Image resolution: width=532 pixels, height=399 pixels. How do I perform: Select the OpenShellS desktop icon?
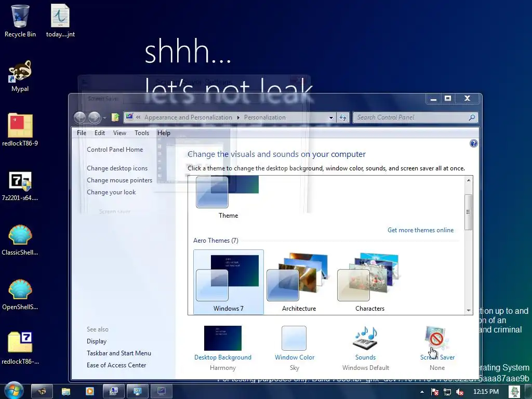tap(20, 295)
